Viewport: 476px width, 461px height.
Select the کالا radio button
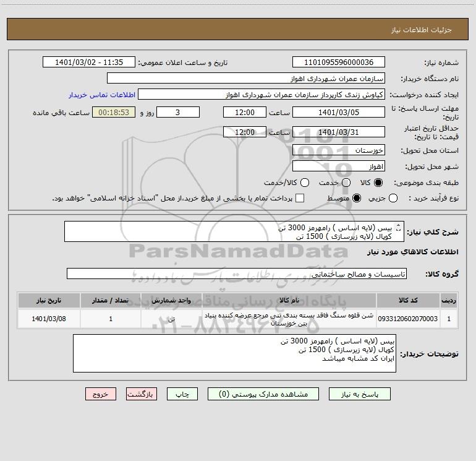378,183
